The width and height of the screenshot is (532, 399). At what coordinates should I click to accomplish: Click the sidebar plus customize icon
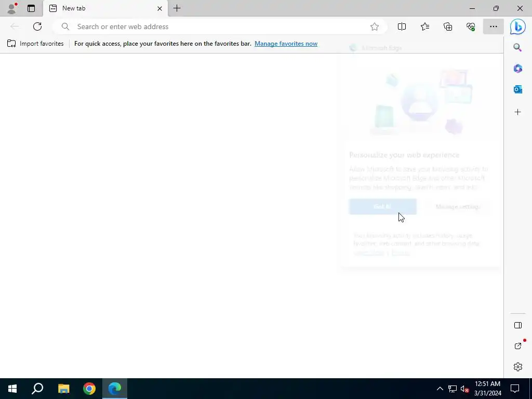point(517,112)
